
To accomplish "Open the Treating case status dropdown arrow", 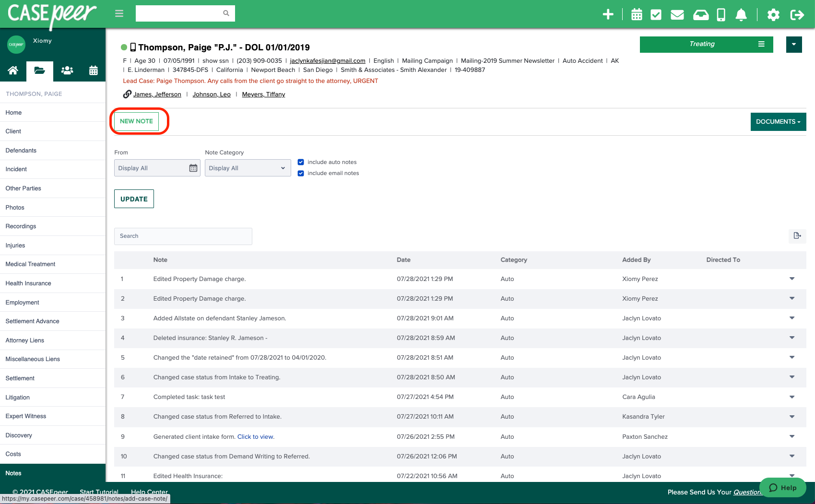I will coord(794,44).
